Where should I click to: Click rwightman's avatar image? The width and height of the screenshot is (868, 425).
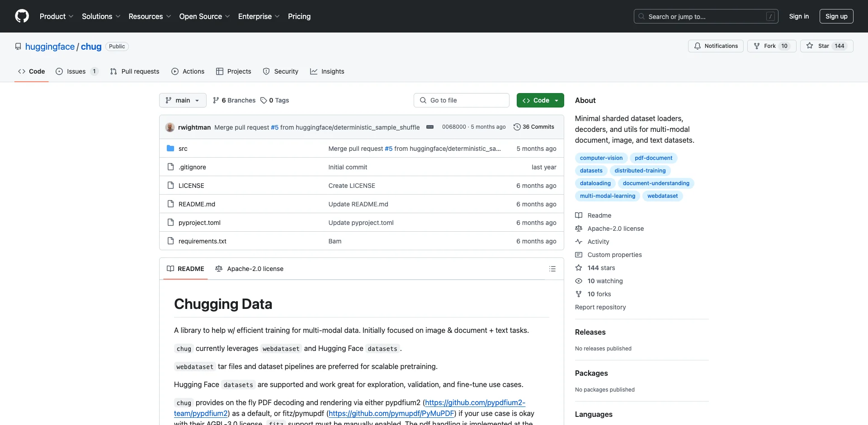coord(170,127)
